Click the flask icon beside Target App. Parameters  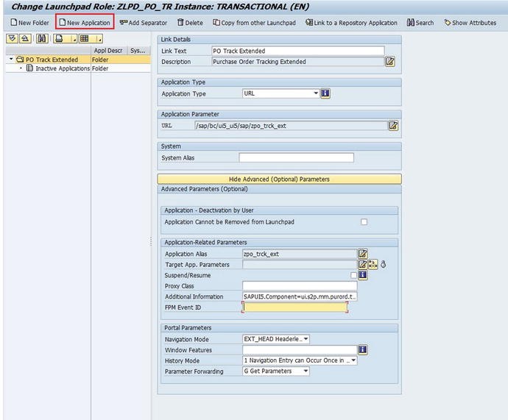384,264
